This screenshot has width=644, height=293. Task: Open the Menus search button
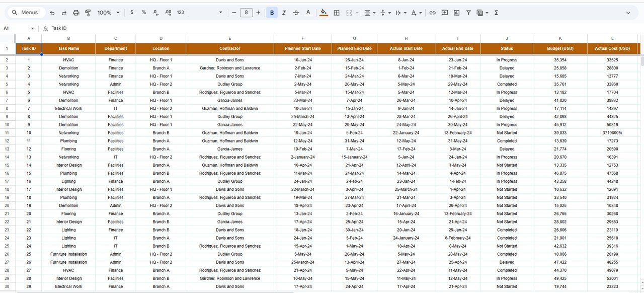point(25,12)
